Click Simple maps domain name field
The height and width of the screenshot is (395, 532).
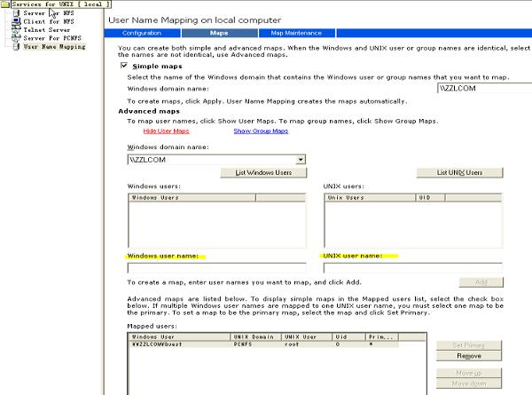(x=484, y=88)
